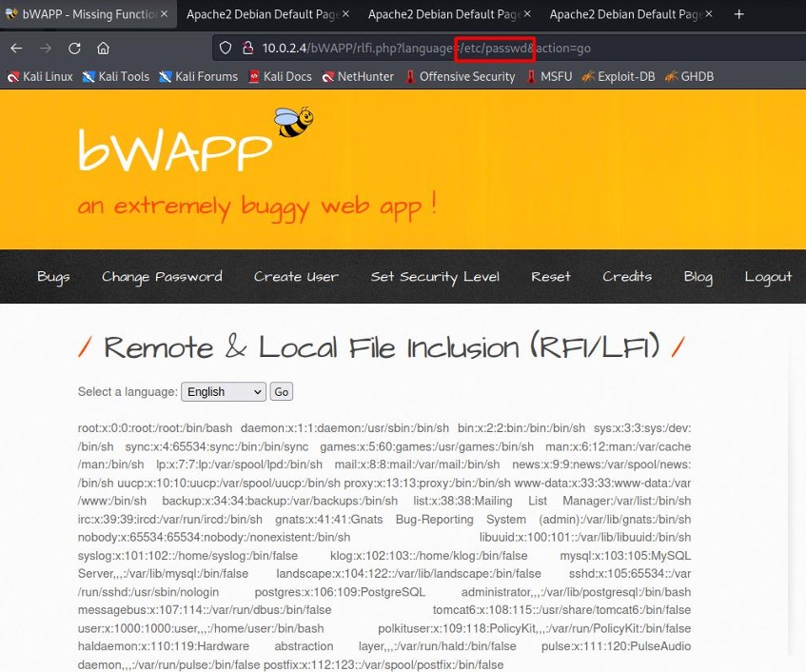The width and height of the screenshot is (806, 672).
Task: Click the browser forward arrow
Action: coord(46,49)
